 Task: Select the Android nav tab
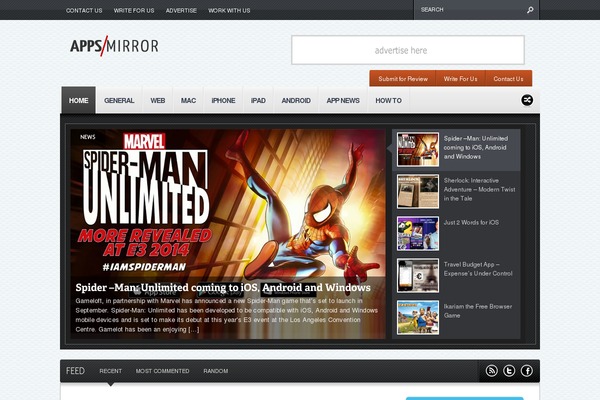(x=296, y=100)
